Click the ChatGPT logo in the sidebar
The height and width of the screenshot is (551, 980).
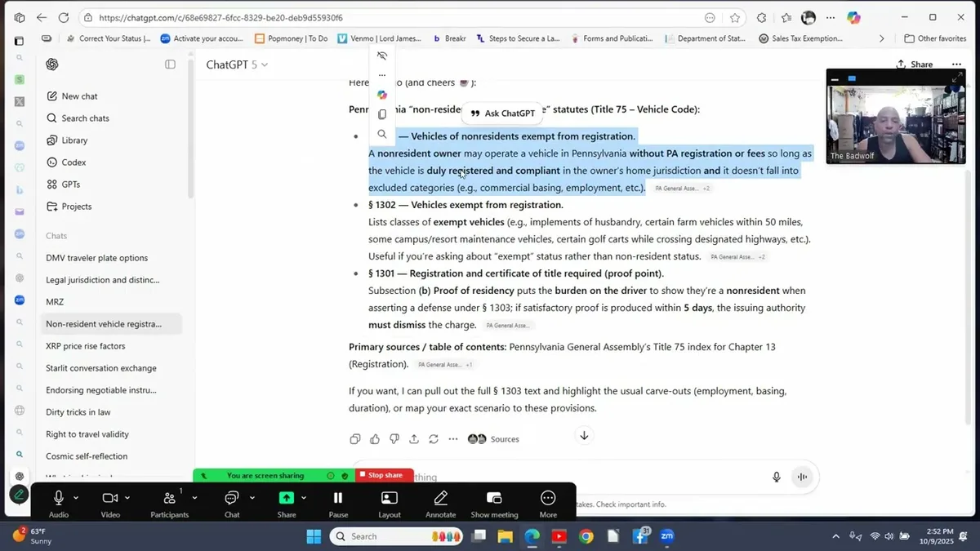pos(52,64)
